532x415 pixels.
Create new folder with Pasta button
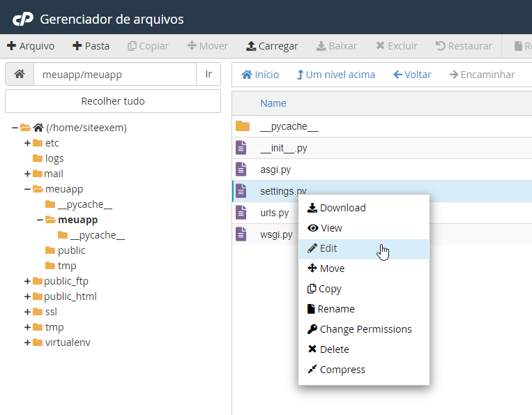pyautogui.click(x=91, y=46)
